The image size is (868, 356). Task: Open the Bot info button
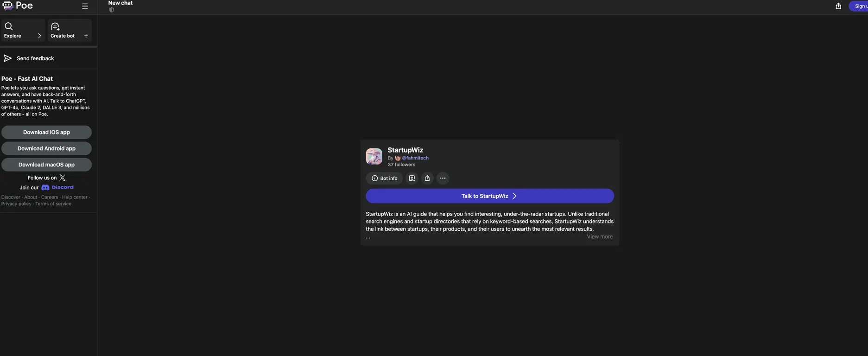[384, 178]
